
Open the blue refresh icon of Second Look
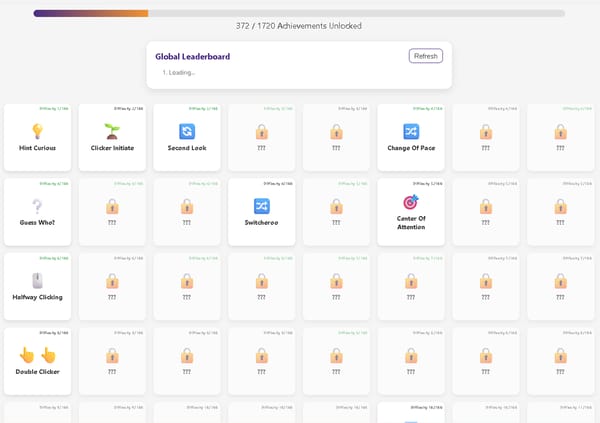187,131
